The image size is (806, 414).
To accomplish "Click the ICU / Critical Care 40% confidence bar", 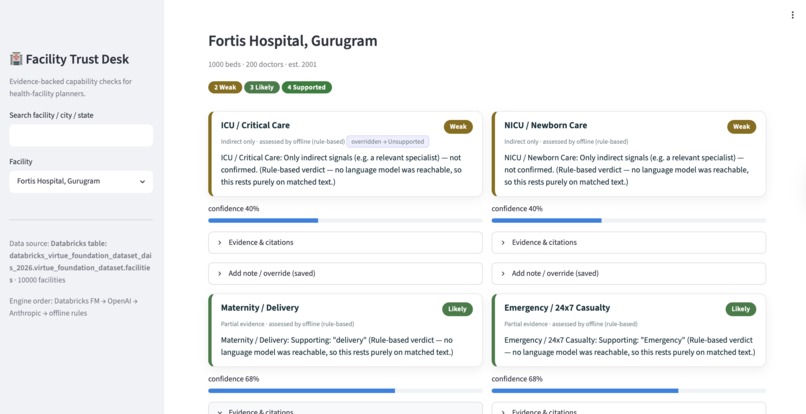I will click(x=345, y=221).
